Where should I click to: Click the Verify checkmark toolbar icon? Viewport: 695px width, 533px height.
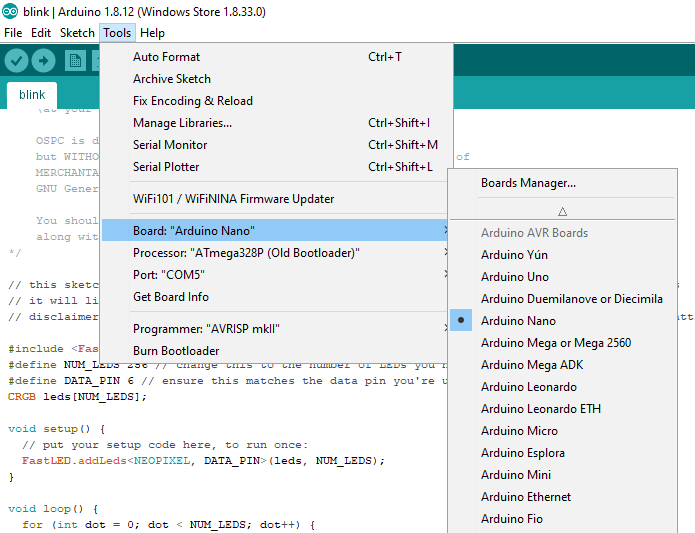coord(16,60)
